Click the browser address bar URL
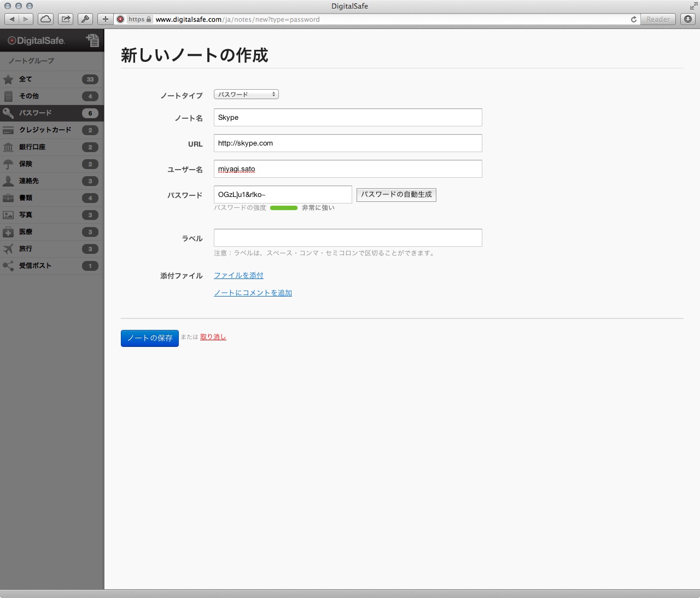Screen dimensions: 700x598 pyautogui.click(x=237, y=19)
